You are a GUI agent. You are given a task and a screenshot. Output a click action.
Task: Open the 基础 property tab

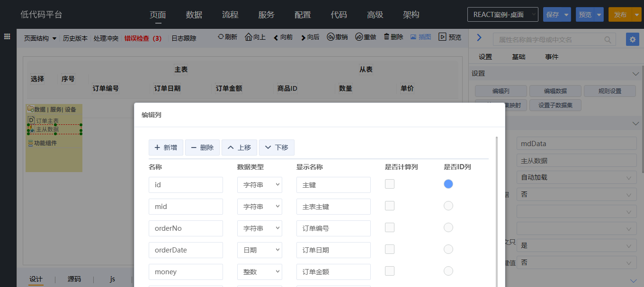click(x=519, y=57)
